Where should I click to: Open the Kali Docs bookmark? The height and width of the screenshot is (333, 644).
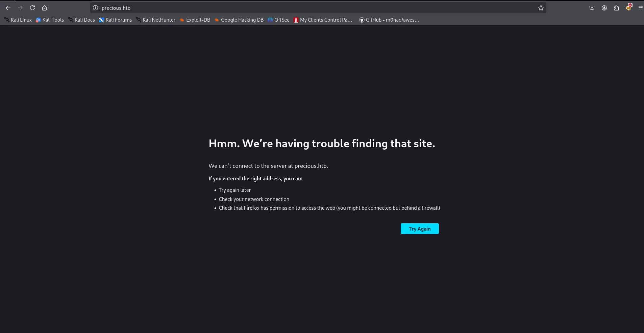81,20
